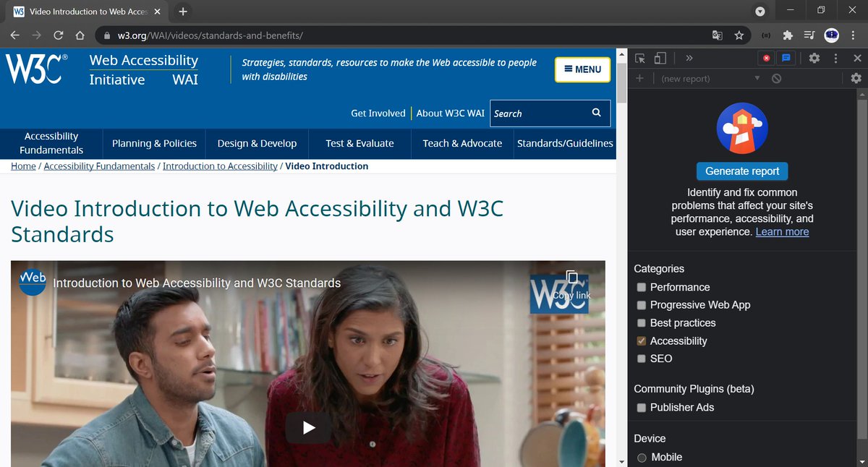Open the blue issues message indicator
868x467 pixels.
(786, 59)
